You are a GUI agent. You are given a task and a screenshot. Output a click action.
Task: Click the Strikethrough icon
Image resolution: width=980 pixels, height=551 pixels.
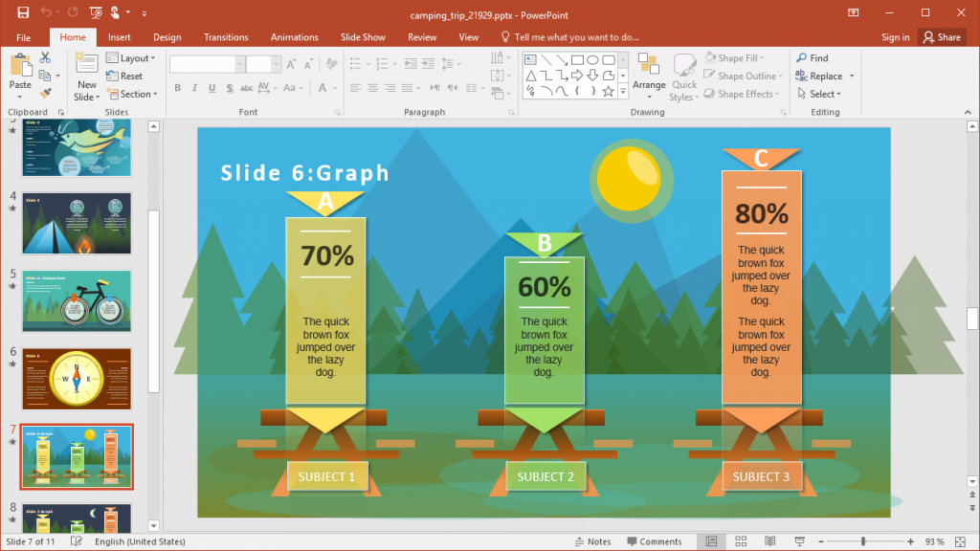228,88
